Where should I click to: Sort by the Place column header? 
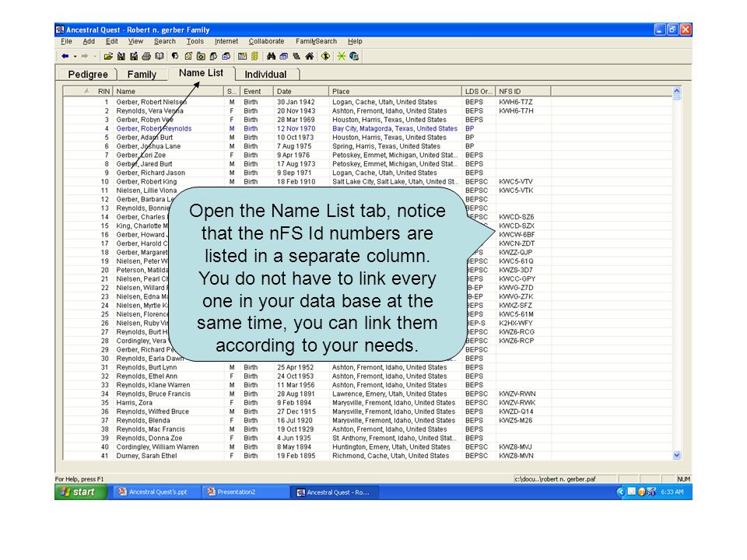(395, 92)
